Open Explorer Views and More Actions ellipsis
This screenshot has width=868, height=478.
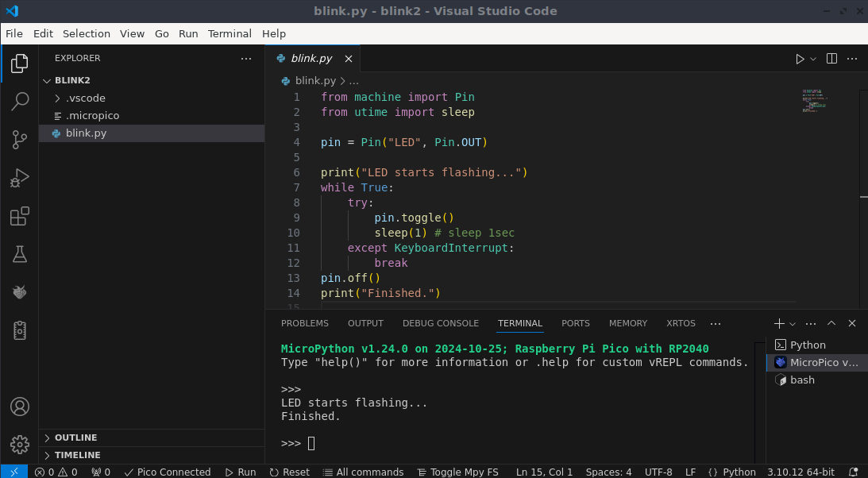coord(246,58)
